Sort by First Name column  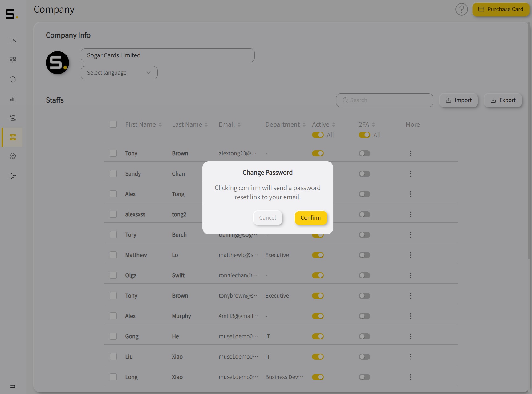(160, 125)
